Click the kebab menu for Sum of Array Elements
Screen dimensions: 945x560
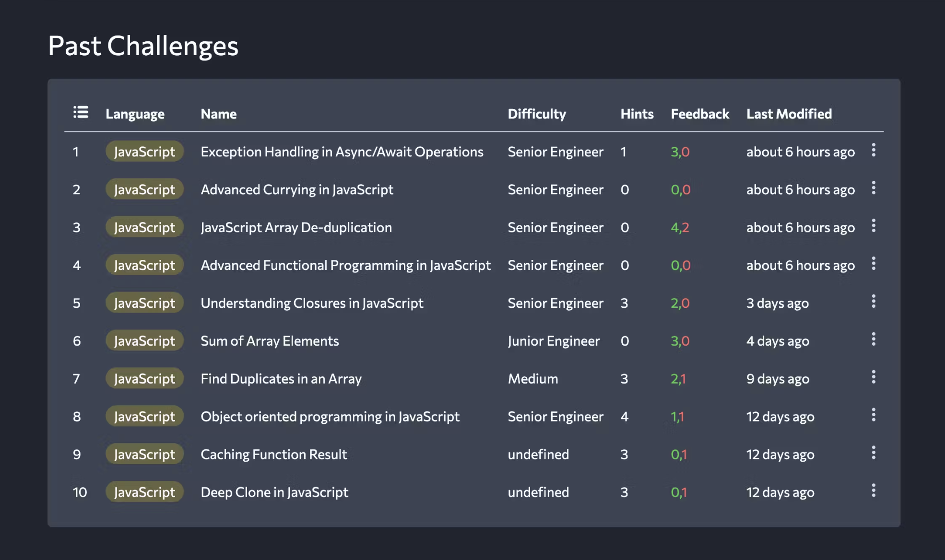[874, 340]
